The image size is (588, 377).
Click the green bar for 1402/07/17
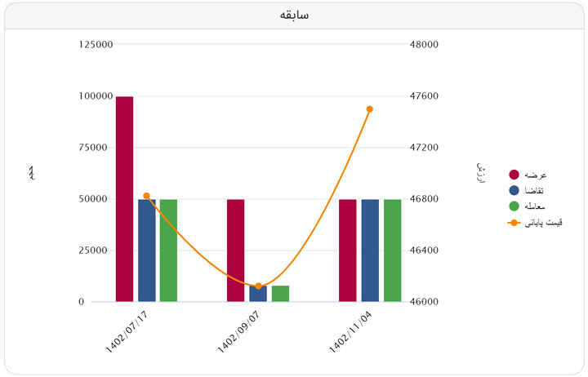tap(168, 251)
